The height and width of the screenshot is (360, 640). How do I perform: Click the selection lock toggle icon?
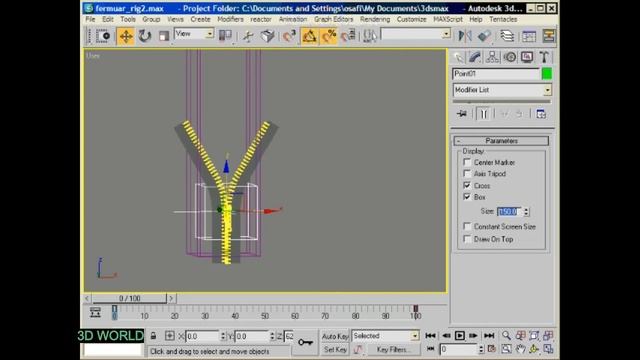[x=153, y=336]
